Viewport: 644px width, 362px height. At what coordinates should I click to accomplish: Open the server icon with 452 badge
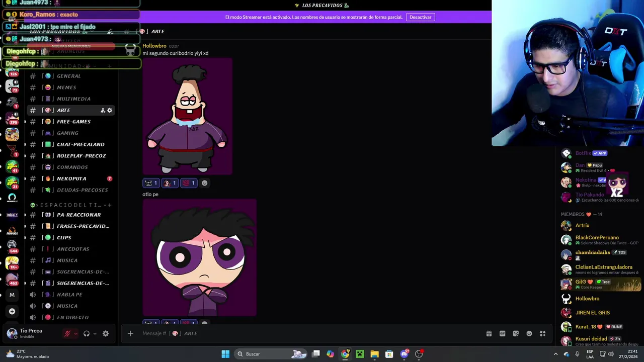pos(12,279)
